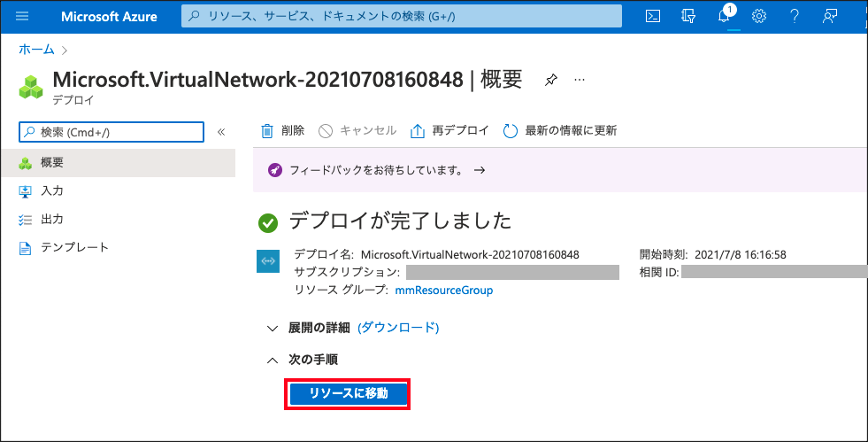The width and height of the screenshot is (868, 442).
Task: Expand the 展開の詳細 section
Action: pyautogui.click(x=272, y=329)
